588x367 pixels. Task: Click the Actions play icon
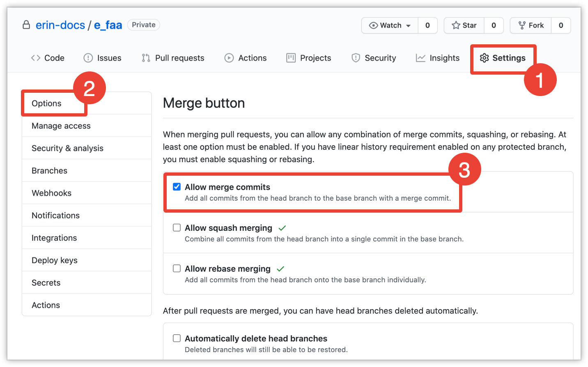click(x=229, y=58)
